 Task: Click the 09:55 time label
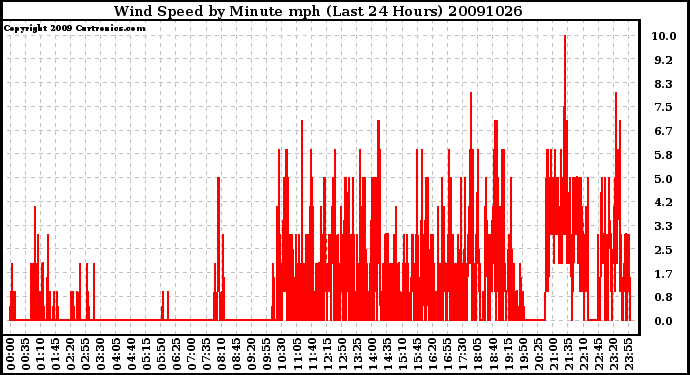coord(267,354)
